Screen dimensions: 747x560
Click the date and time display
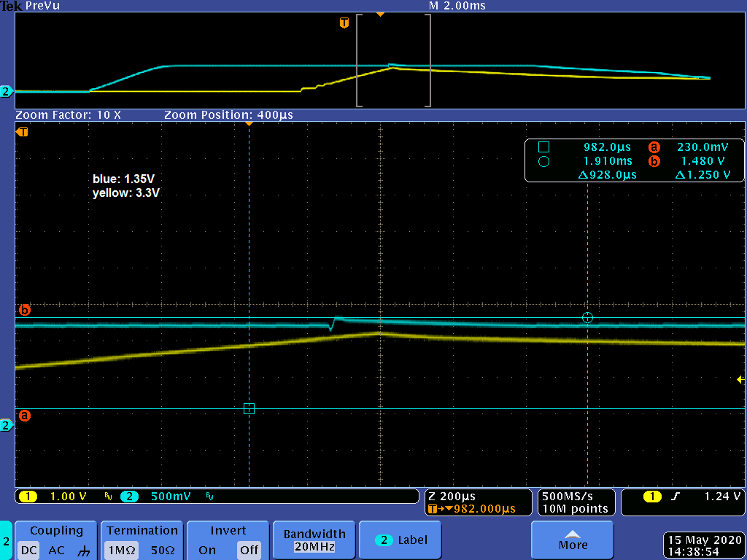705,545
